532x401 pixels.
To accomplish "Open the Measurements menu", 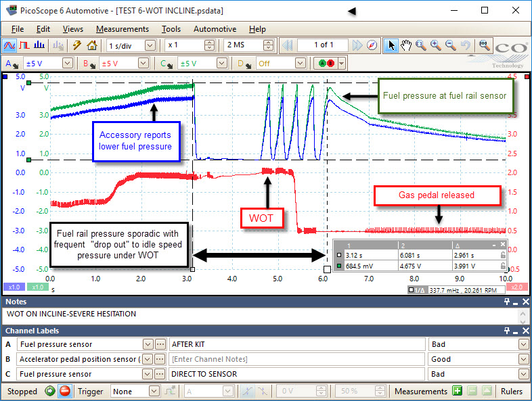I will click(x=123, y=29).
